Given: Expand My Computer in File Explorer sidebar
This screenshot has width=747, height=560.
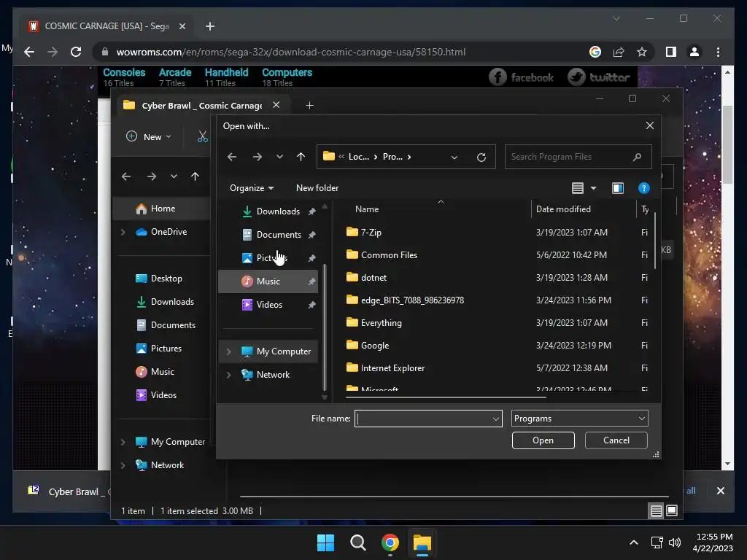Looking at the screenshot, I should pyautogui.click(x=123, y=442).
